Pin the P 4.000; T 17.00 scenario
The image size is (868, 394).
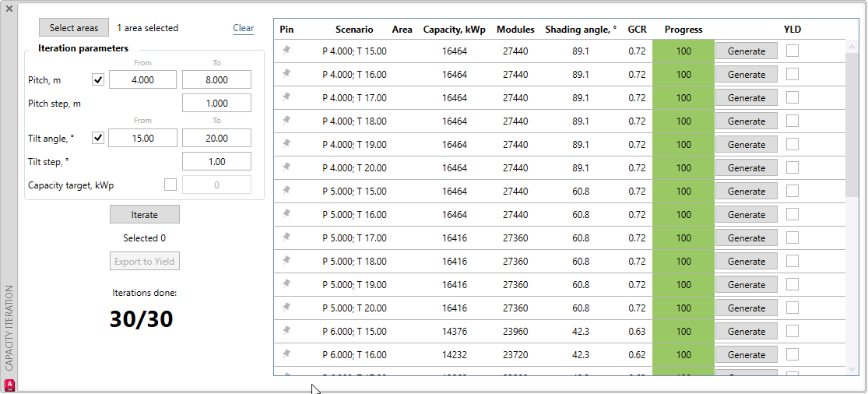coord(286,97)
